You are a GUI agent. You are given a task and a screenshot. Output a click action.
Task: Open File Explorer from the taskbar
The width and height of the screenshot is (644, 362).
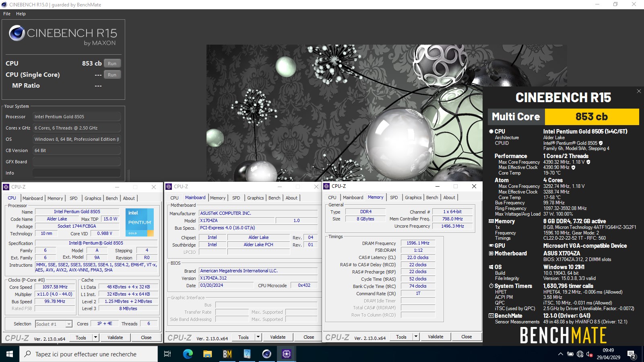pyautogui.click(x=207, y=354)
